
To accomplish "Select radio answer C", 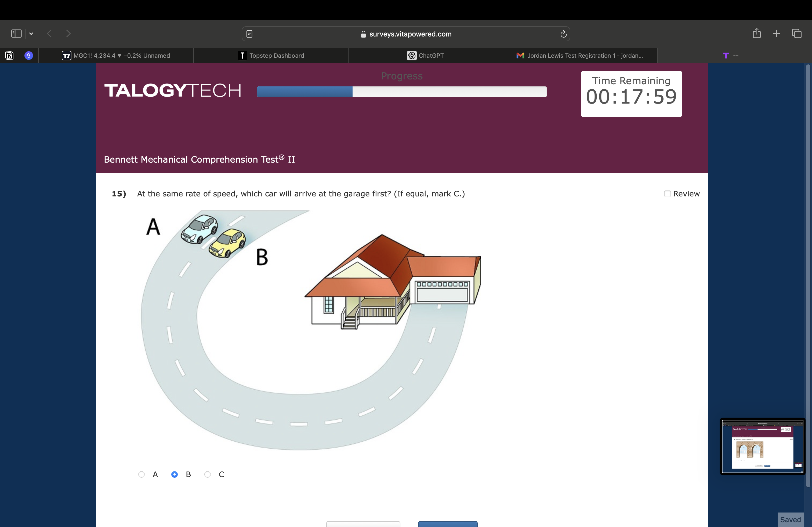I will tap(208, 474).
